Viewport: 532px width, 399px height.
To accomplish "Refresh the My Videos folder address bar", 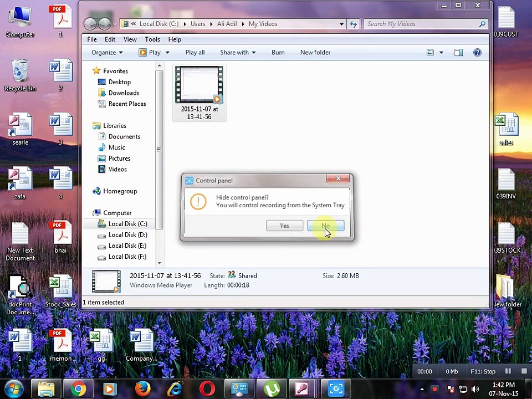I will [x=353, y=24].
